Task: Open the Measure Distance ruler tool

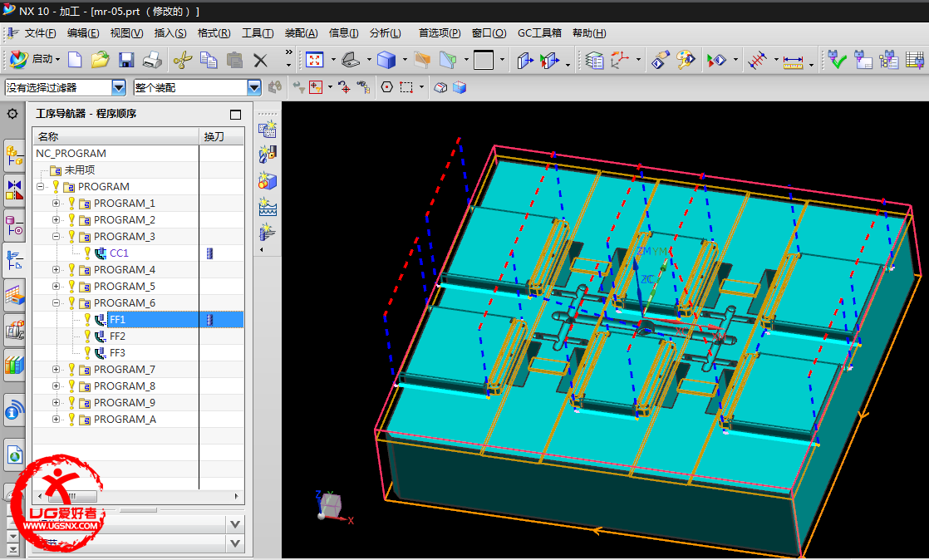Action: click(x=793, y=61)
